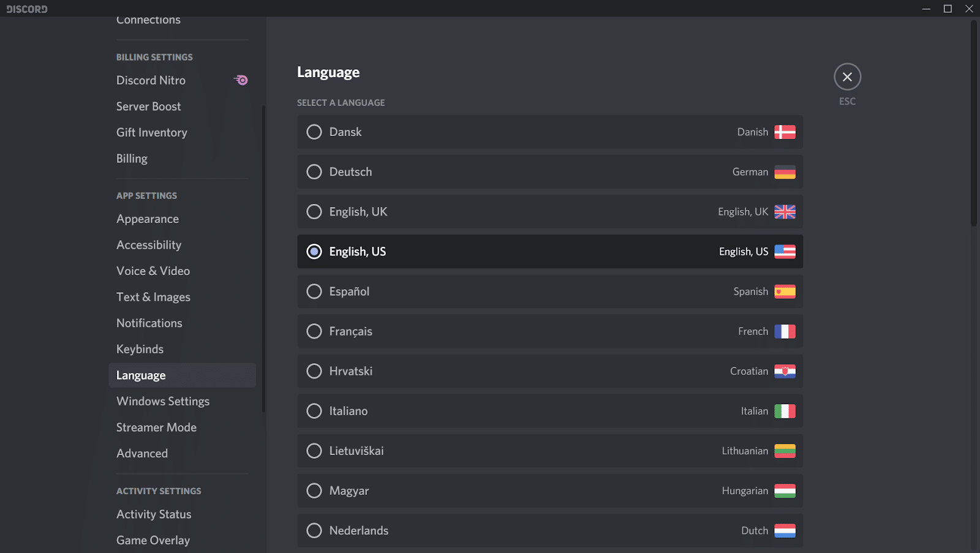
Task: Click the Danish flag icon
Action: click(x=785, y=132)
